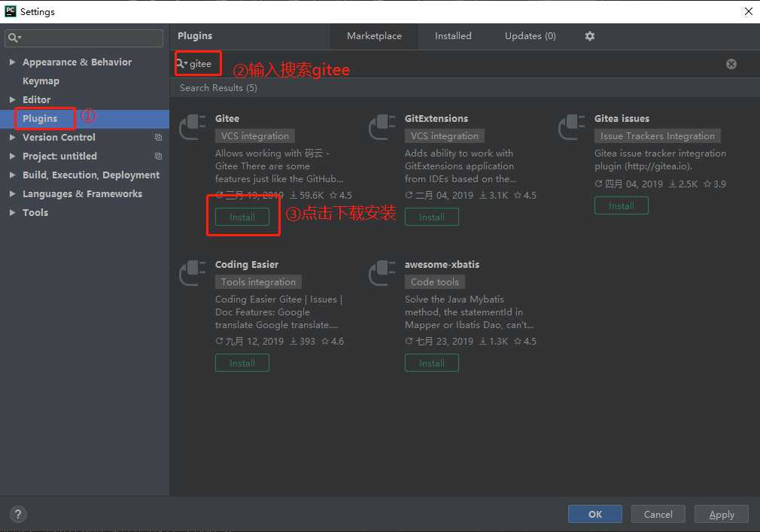This screenshot has width=760, height=532.
Task: Install the Gitee plugin
Action: [x=242, y=217]
